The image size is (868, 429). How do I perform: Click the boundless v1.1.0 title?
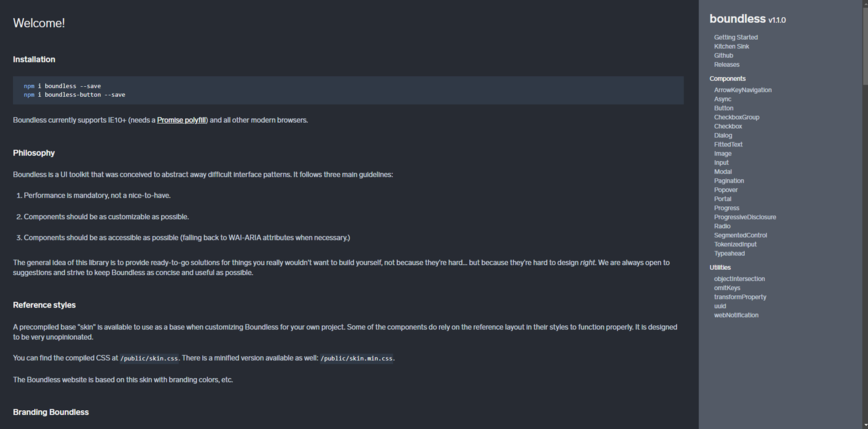tap(747, 19)
